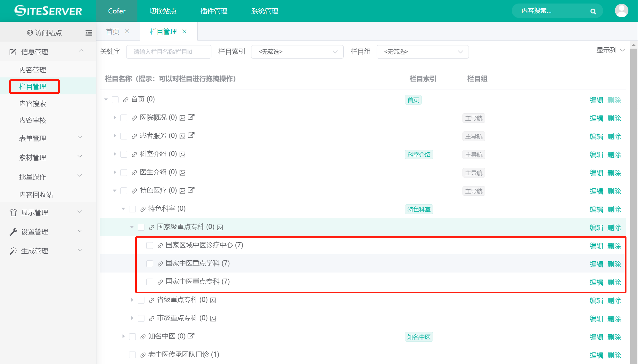
Task: Click the chain link icon before 特色科室
Action: click(143, 209)
